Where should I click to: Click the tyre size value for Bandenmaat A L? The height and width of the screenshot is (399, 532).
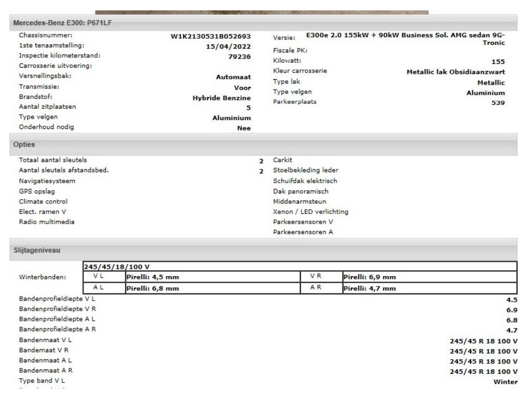tap(483, 362)
